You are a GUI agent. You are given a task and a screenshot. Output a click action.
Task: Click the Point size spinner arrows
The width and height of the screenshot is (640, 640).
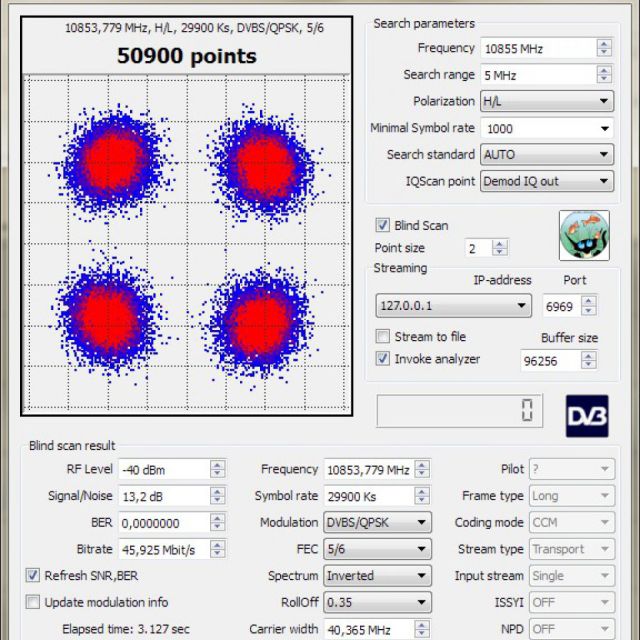tap(500, 248)
